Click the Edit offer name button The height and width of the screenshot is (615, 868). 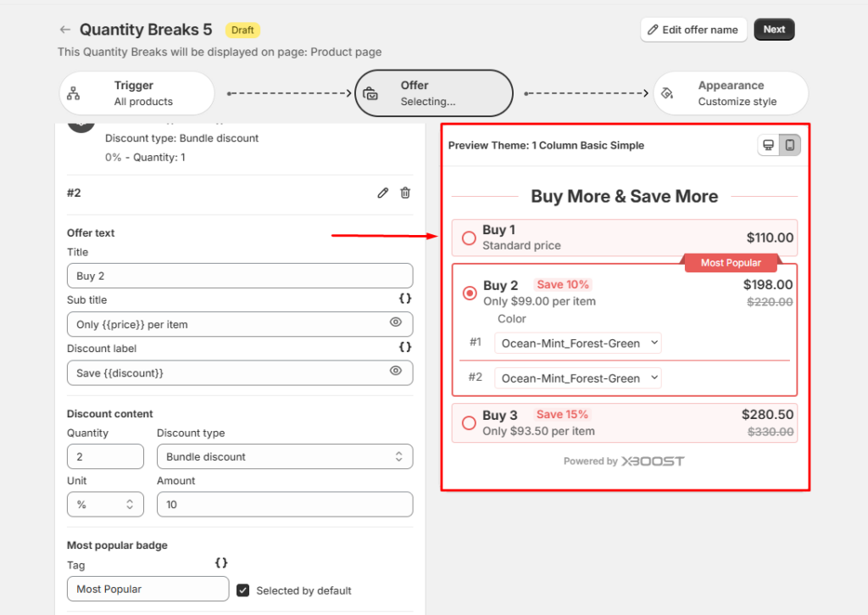click(693, 30)
